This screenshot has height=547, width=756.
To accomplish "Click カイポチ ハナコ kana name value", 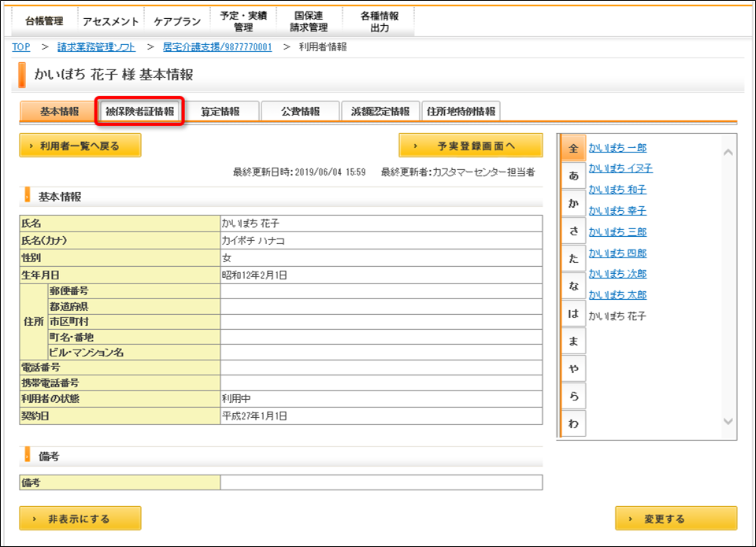I will click(x=253, y=241).
